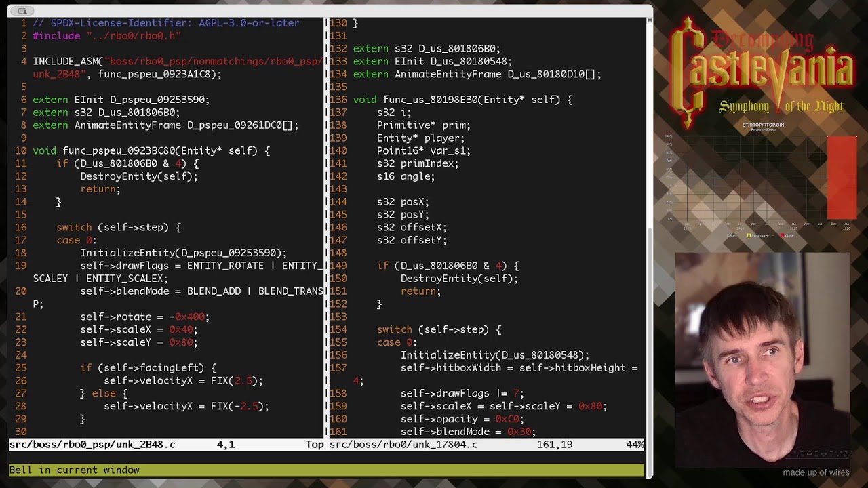This screenshot has width=868, height=488.
Task: Click "s32 offsetX;" on line 146
Action: [x=412, y=228]
